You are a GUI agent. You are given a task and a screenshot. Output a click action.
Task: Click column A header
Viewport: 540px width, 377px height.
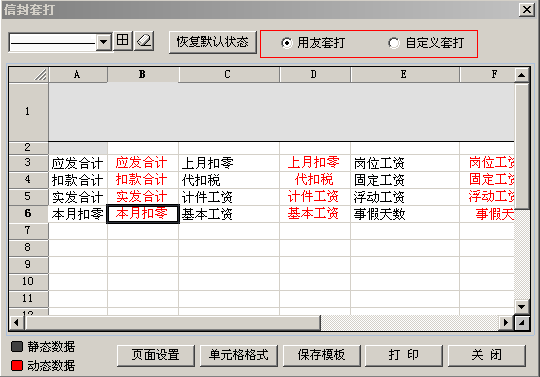click(78, 74)
